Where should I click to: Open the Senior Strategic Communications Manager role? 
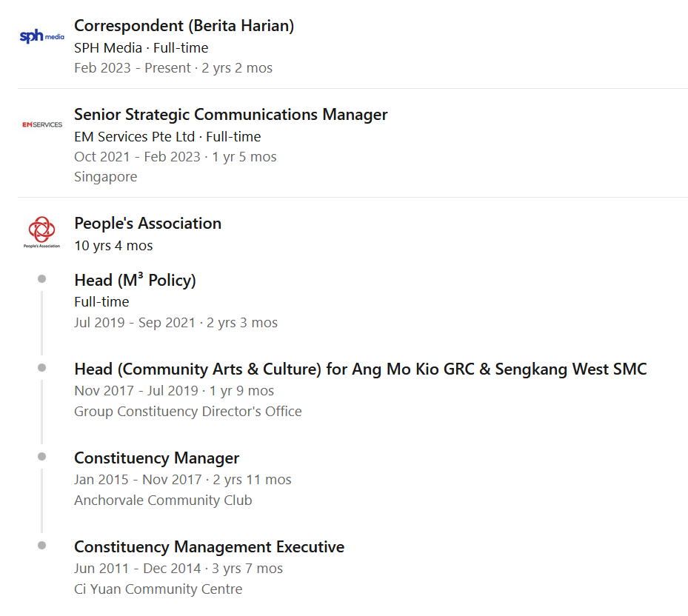(x=231, y=115)
